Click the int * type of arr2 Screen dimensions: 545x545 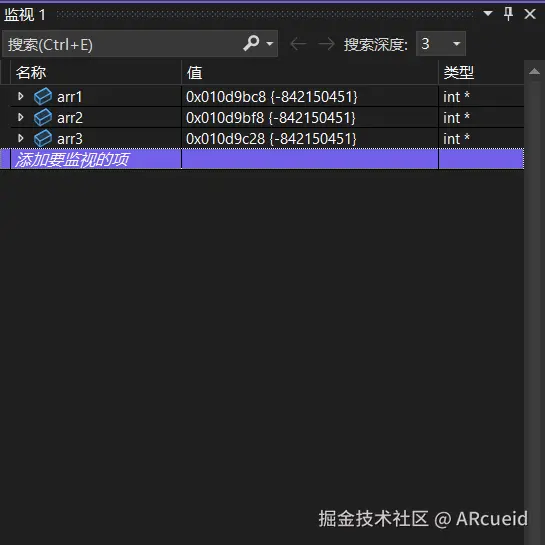(x=456, y=118)
